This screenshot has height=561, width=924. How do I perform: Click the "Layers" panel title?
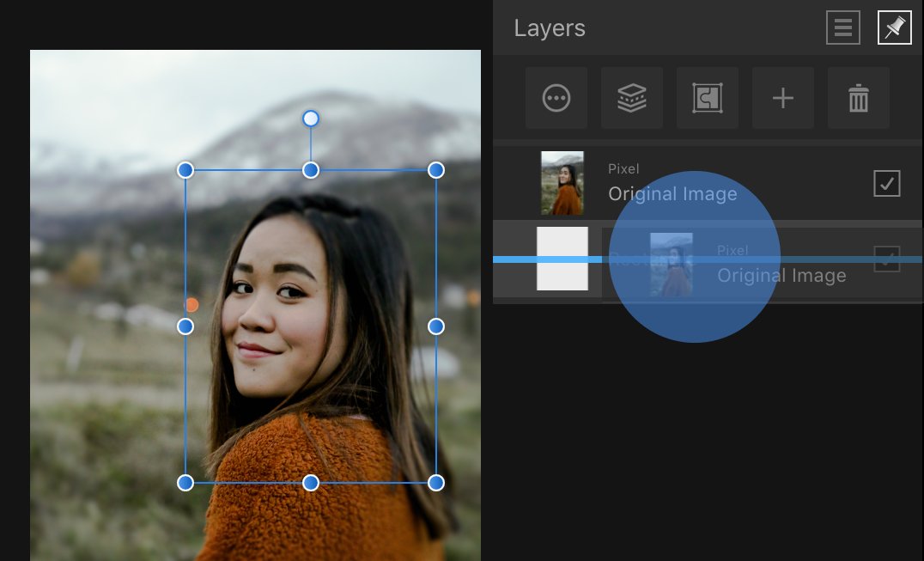[550, 28]
